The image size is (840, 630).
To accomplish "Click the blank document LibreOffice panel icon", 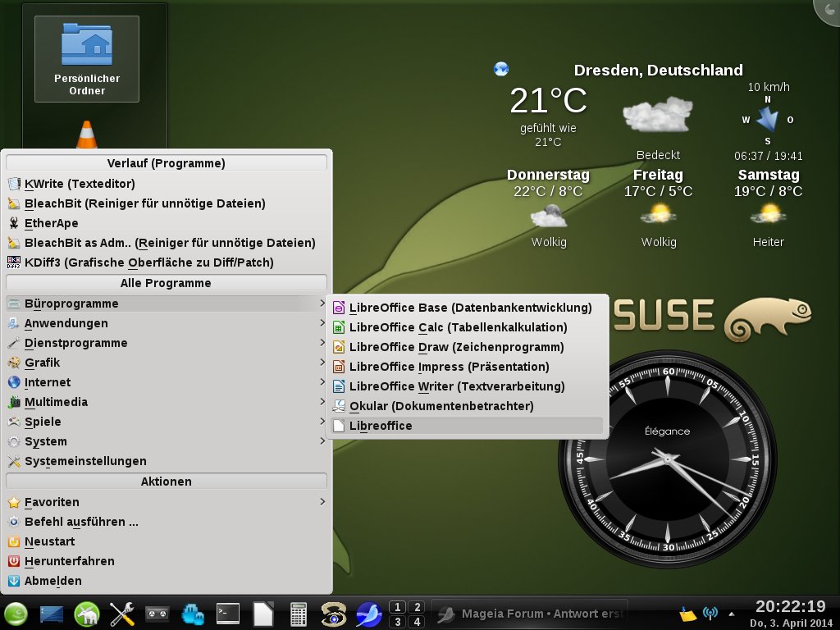I will (x=263, y=614).
